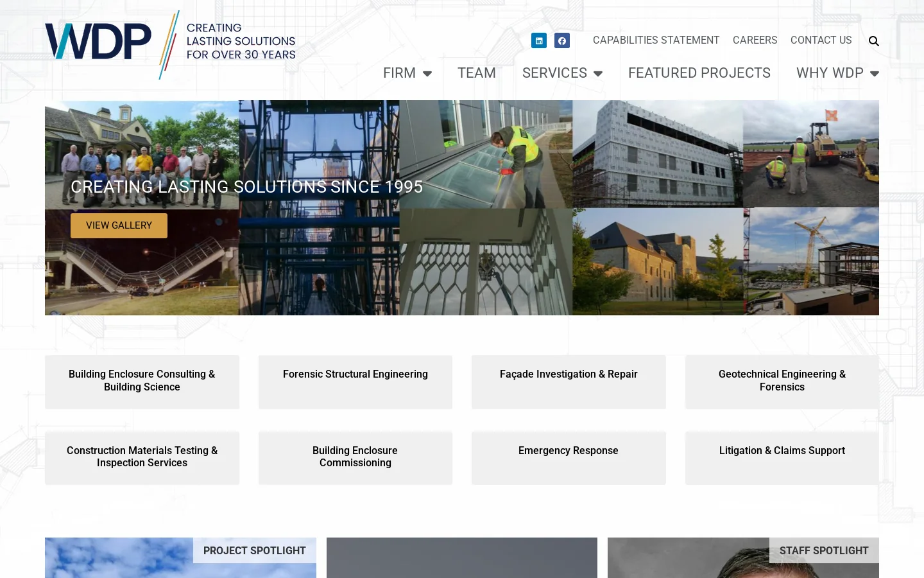Image resolution: width=924 pixels, height=578 pixels.
Task: Click the 'Creating Lasting Solutions For Over 30 Years' tagline
Action: coord(241,41)
